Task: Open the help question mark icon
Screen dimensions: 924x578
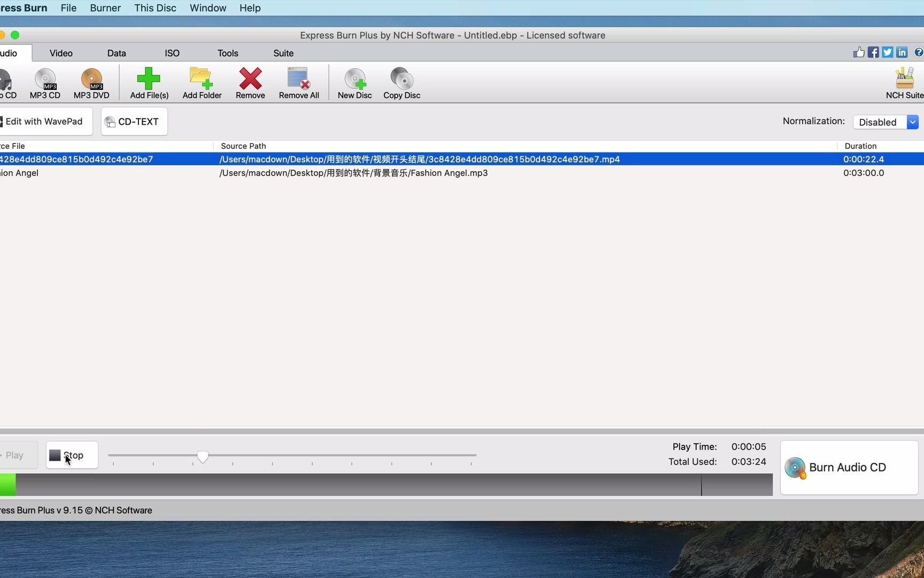Action: point(919,52)
